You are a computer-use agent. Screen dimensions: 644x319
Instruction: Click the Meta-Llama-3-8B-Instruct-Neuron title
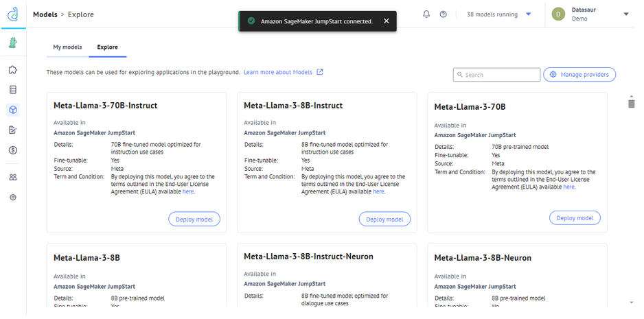click(x=308, y=257)
